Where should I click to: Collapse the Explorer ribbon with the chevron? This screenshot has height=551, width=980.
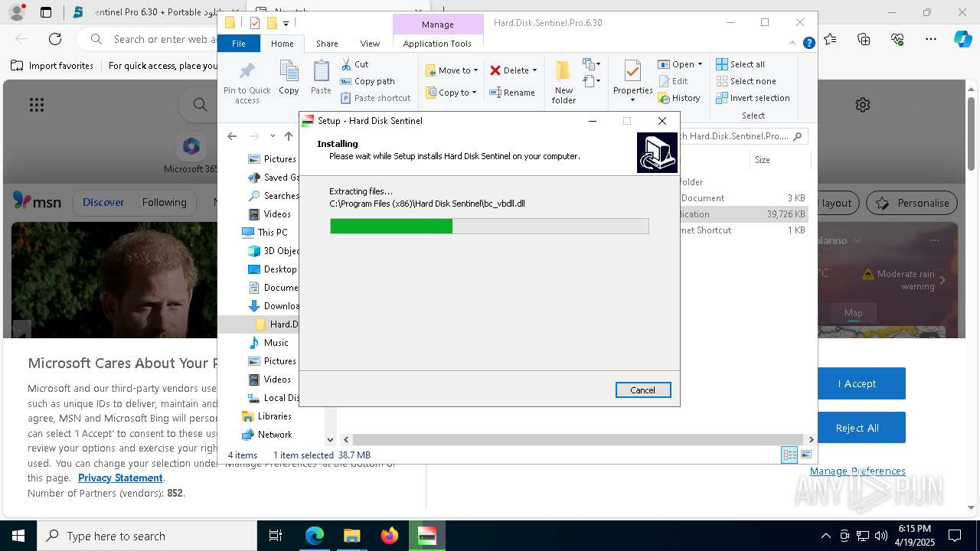pos(792,43)
